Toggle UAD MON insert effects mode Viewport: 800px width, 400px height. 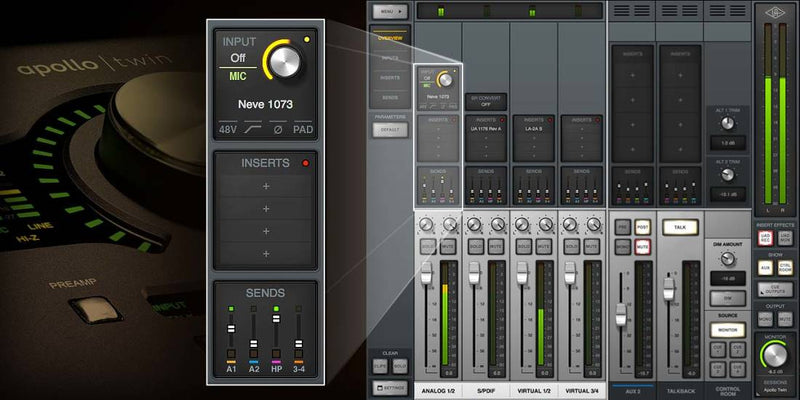785,238
